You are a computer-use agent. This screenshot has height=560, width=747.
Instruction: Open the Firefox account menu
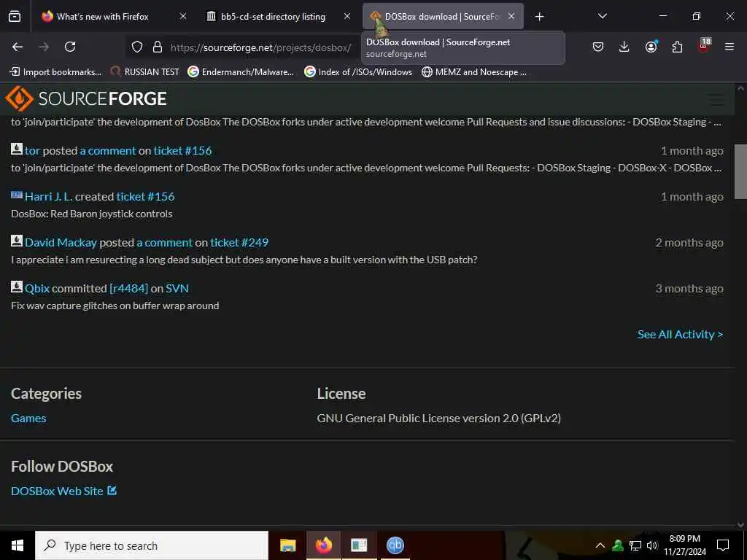(x=651, y=47)
